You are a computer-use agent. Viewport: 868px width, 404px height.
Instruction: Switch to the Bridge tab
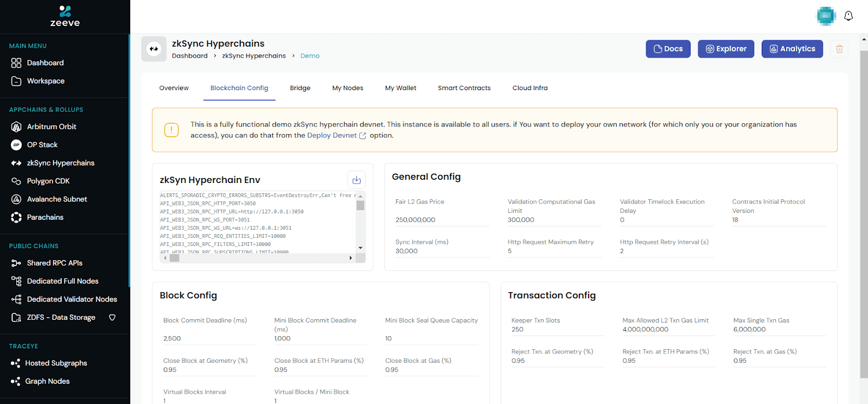300,88
